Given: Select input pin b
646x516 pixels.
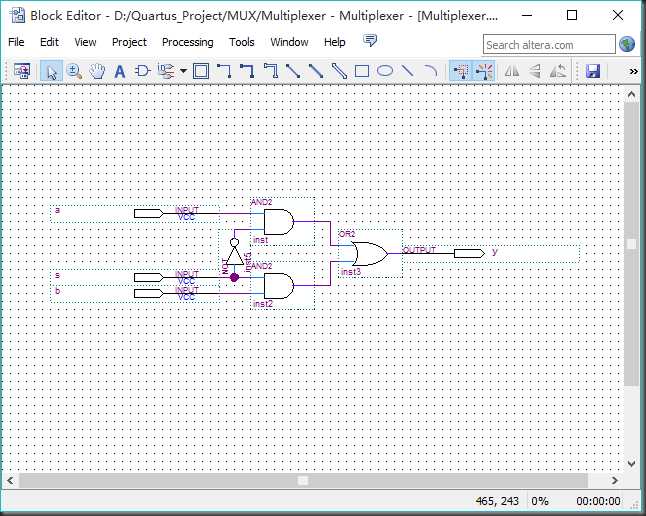Looking at the screenshot, I should click(x=135, y=294).
